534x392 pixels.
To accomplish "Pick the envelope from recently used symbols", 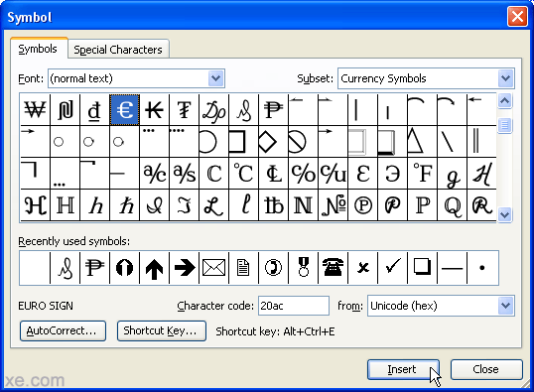I will point(213,268).
